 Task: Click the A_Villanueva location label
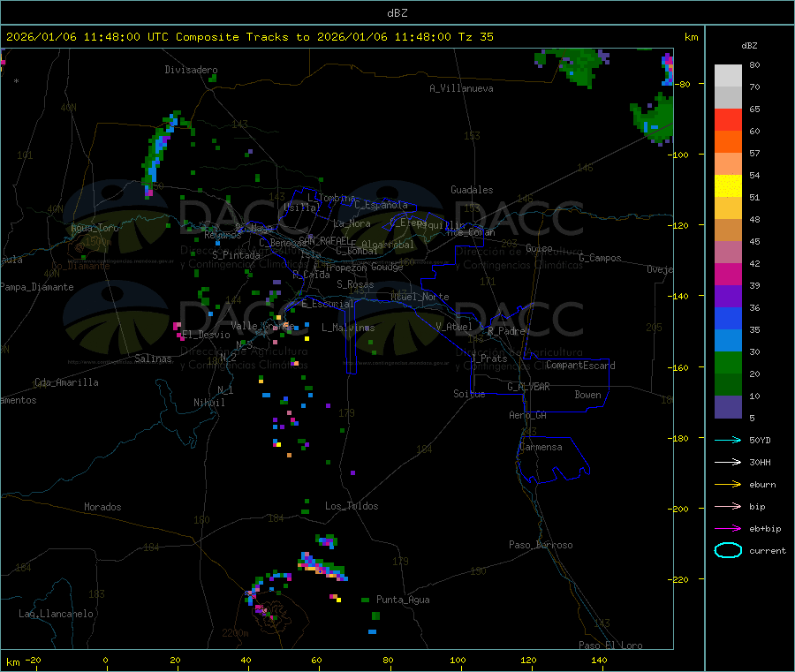[x=461, y=88]
